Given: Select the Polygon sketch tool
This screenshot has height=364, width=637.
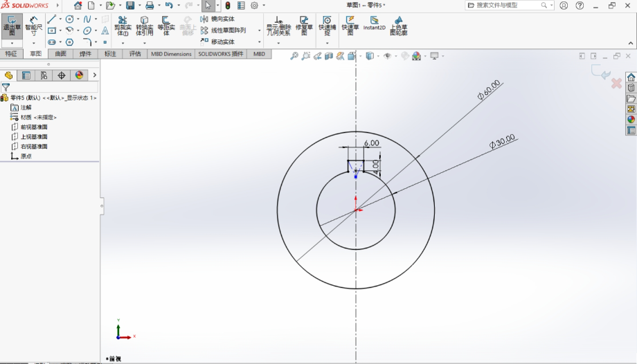Looking at the screenshot, I should point(69,42).
